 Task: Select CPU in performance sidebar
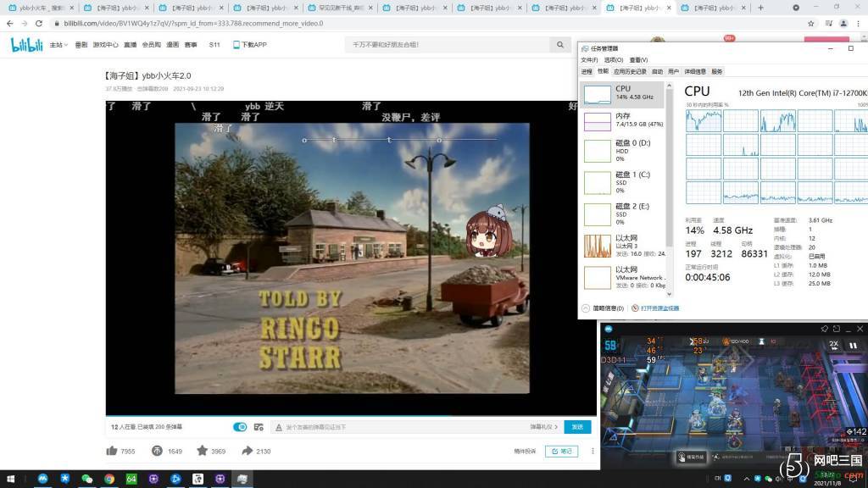tap(623, 93)
